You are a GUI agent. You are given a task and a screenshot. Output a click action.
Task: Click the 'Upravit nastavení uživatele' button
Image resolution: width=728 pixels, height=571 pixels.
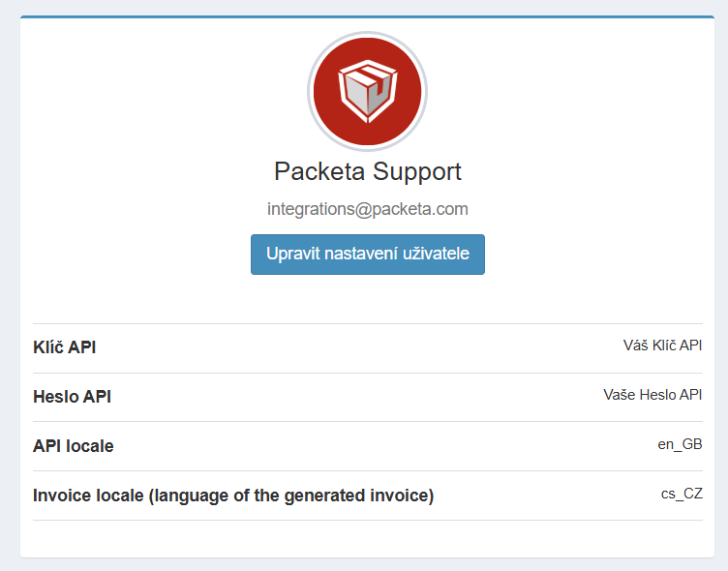click(x=368, y=255)
